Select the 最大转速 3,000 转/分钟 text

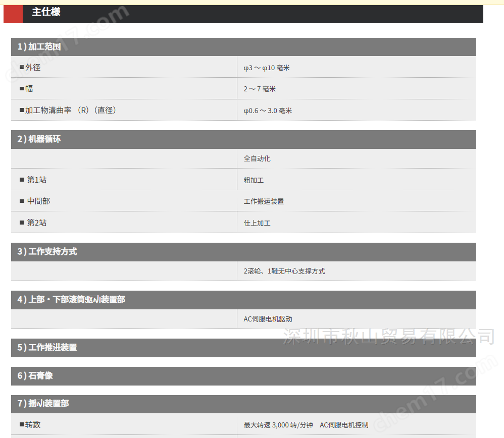point(278,425)
